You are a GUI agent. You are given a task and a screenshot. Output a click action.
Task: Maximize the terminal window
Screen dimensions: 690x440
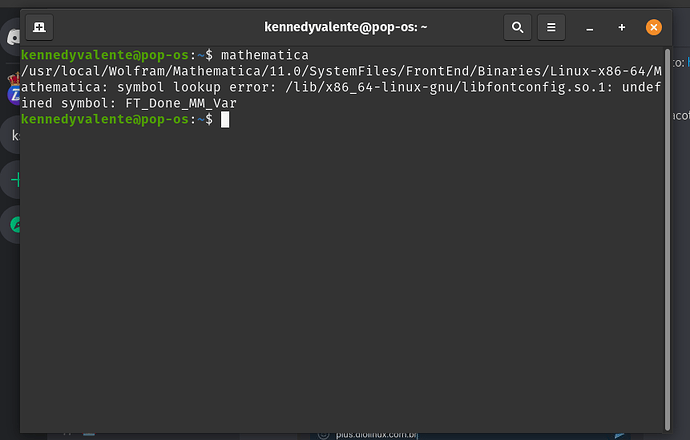click(x=621, y=28)
